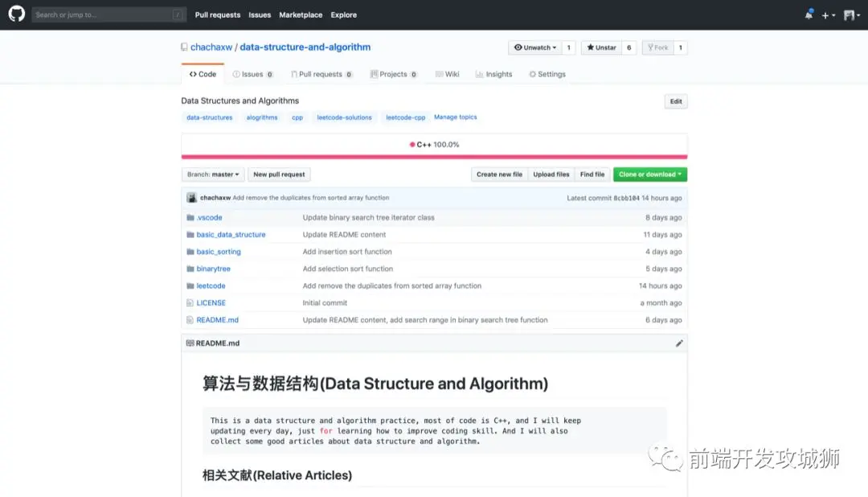Click the leetcode folder icon
868x497 pixels.
pos(190,286)
